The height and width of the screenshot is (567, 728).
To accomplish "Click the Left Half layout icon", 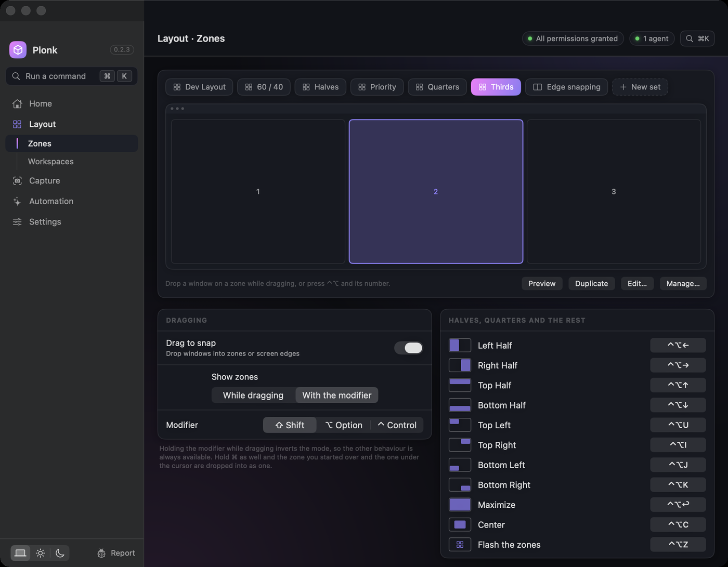I will pyautogui.click(x=460, y=345).
